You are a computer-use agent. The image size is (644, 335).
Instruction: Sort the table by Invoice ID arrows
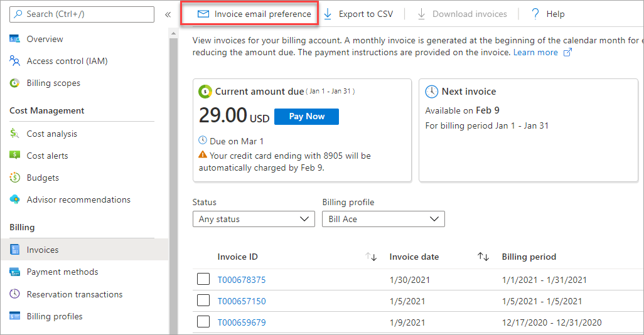[x=372, y=257]
